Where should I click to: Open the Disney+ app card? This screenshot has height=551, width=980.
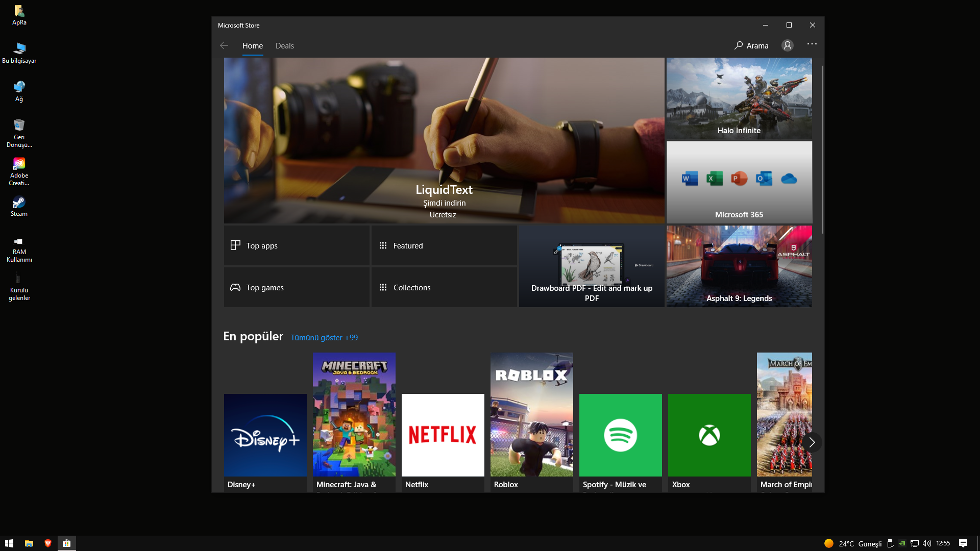[265, 443]
